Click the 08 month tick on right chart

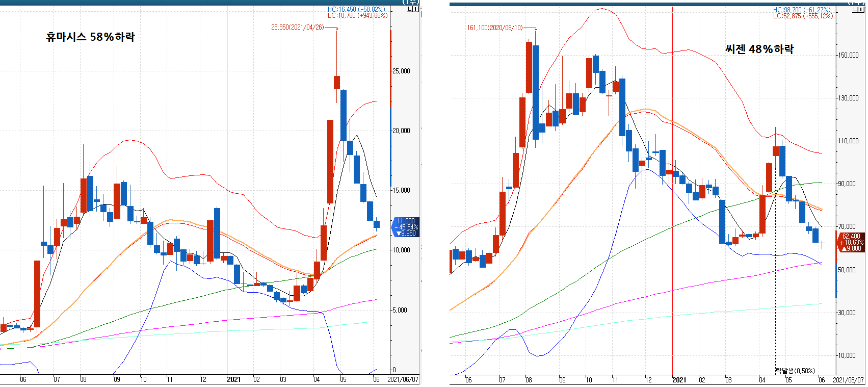point(529,380)
